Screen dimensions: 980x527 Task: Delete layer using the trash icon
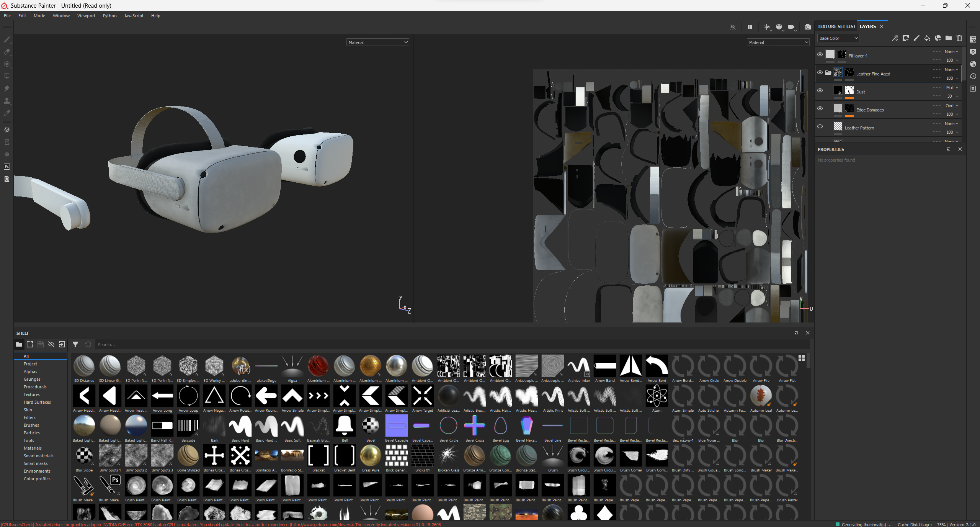pyautogui.click(x=959, y=38)
